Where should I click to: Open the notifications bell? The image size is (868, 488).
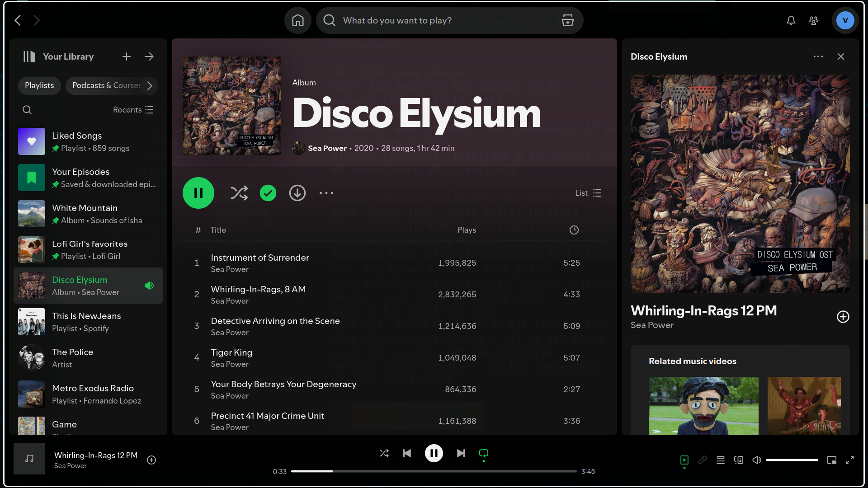[x=791, y=20]
